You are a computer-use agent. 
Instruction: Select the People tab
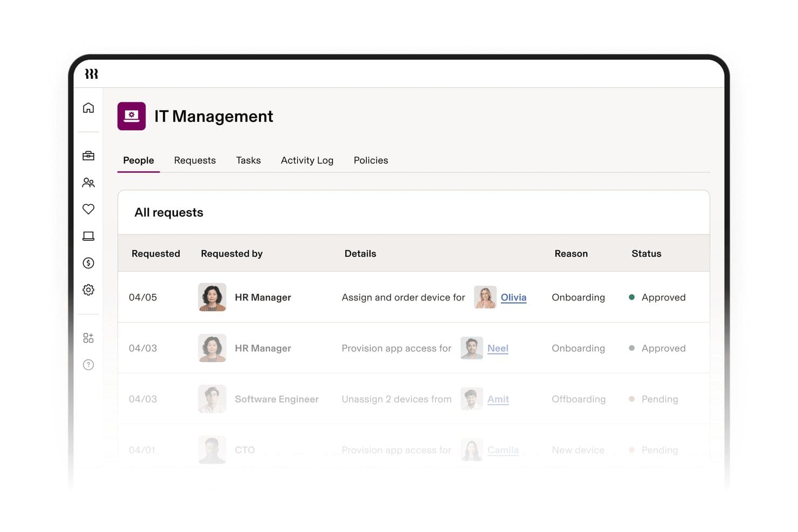click(139, 160)
